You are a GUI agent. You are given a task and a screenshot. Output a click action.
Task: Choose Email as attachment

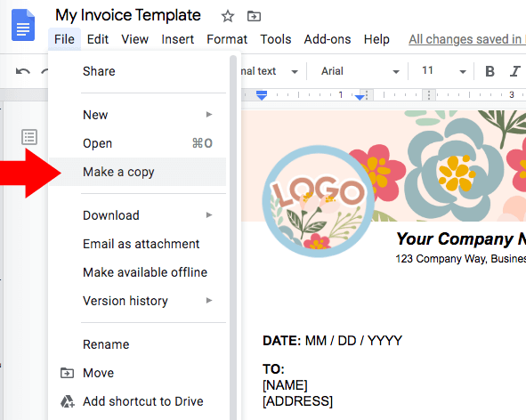tap(138, 244)
